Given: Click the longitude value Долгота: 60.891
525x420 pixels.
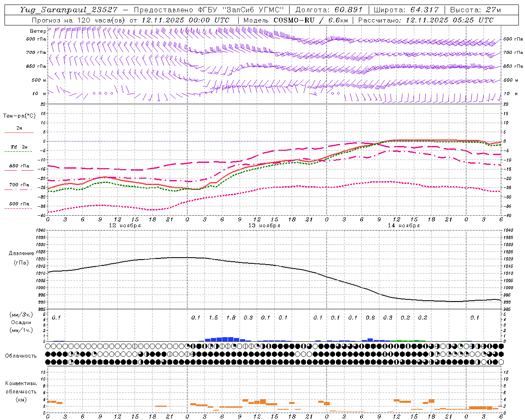Looking at the screenshot, I should [x=329, y=10].
